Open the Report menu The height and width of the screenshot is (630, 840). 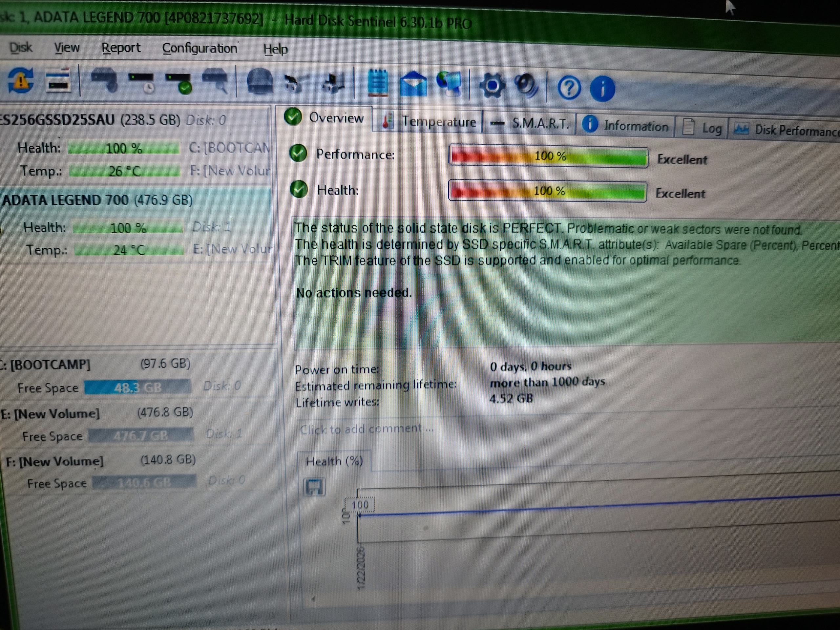click(121, 48)
